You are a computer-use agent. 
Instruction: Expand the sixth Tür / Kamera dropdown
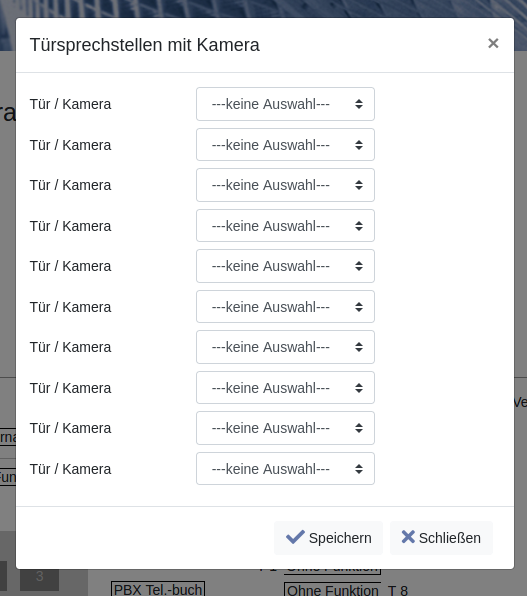285,307
